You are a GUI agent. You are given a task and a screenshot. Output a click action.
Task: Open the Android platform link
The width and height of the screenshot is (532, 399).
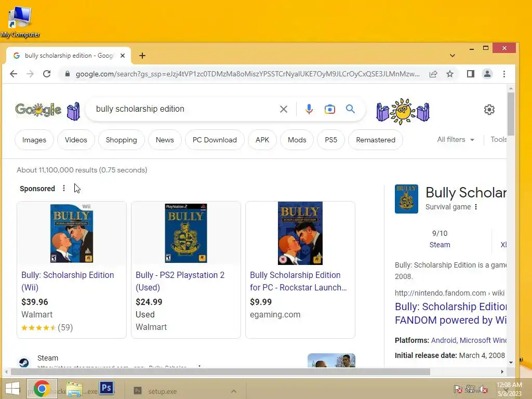click(x=444, y=340)
